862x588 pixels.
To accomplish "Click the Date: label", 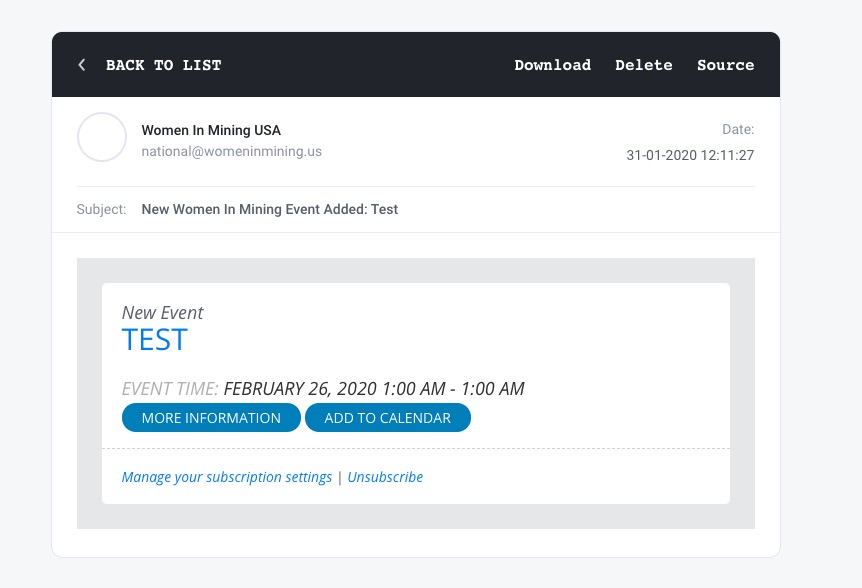I will [738, 130].
